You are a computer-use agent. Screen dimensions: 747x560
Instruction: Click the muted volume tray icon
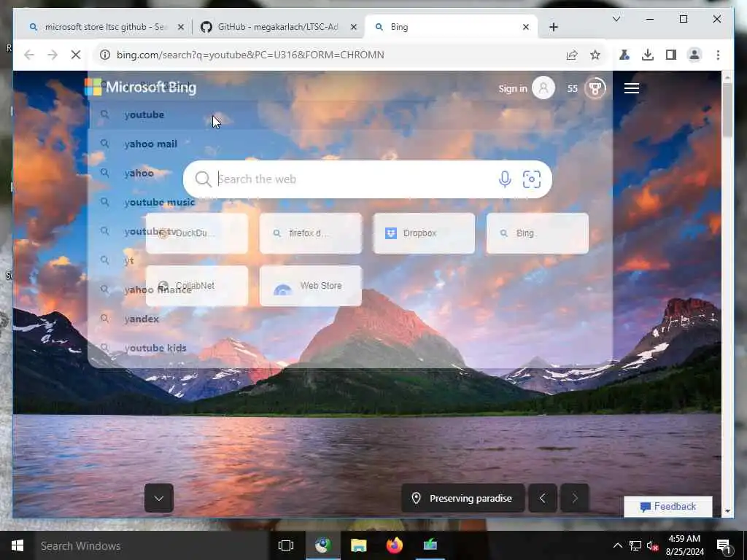point(652,545)
